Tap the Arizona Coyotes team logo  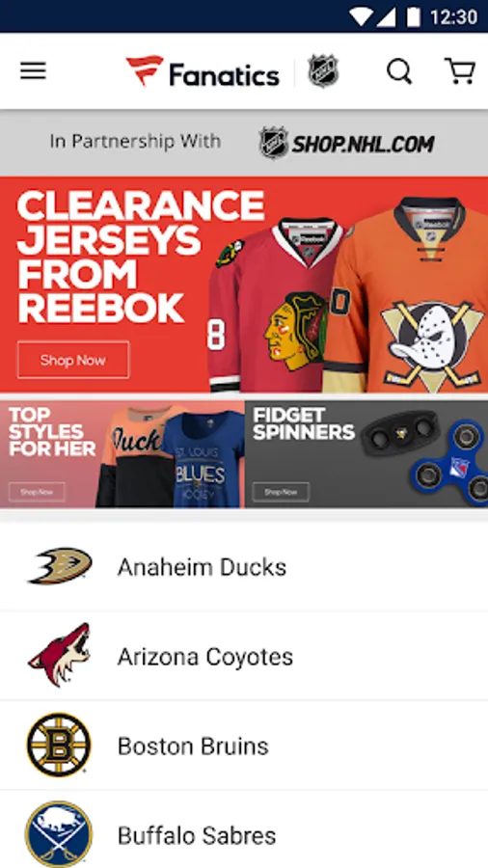coord(59,656)
